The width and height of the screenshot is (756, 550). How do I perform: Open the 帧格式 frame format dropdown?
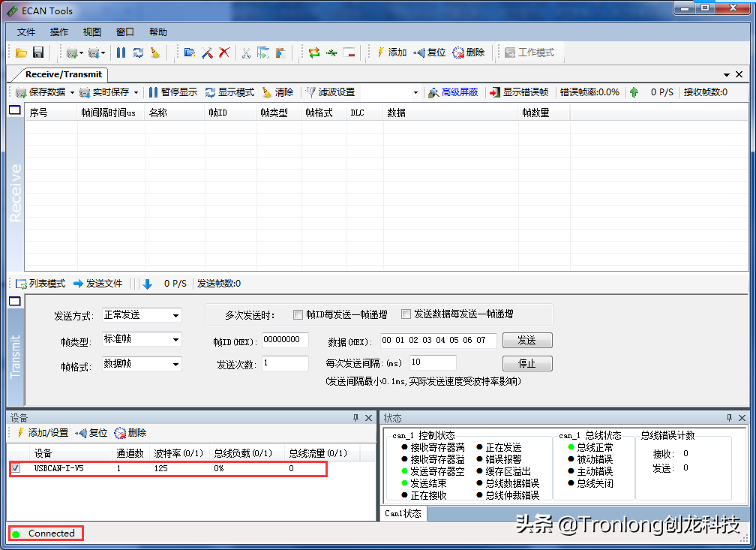pyautogui.click(x=175, y=364)
